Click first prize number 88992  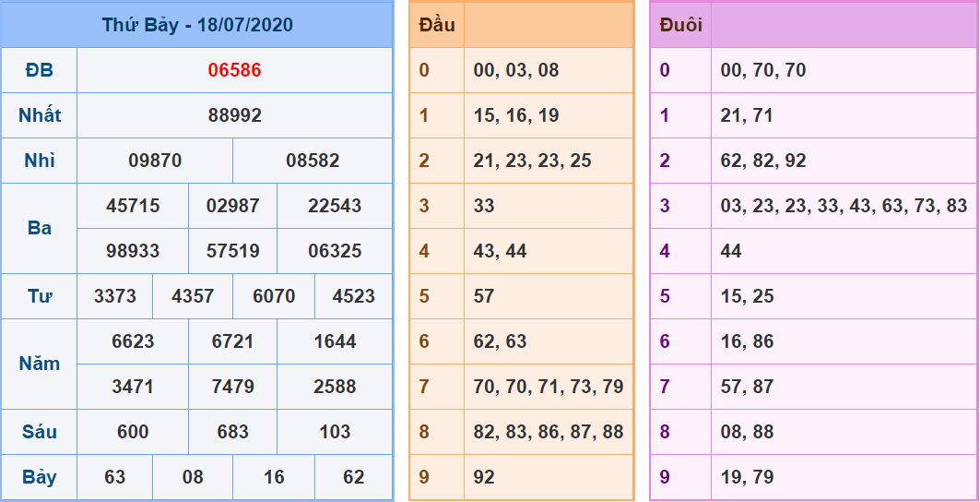234,115
